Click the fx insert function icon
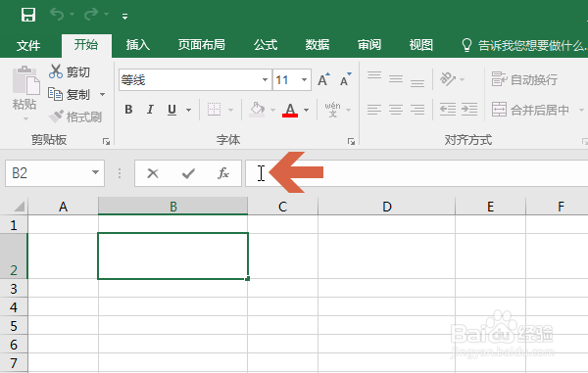The width and height of the screenshot is (588, 373). click(223, 173)
